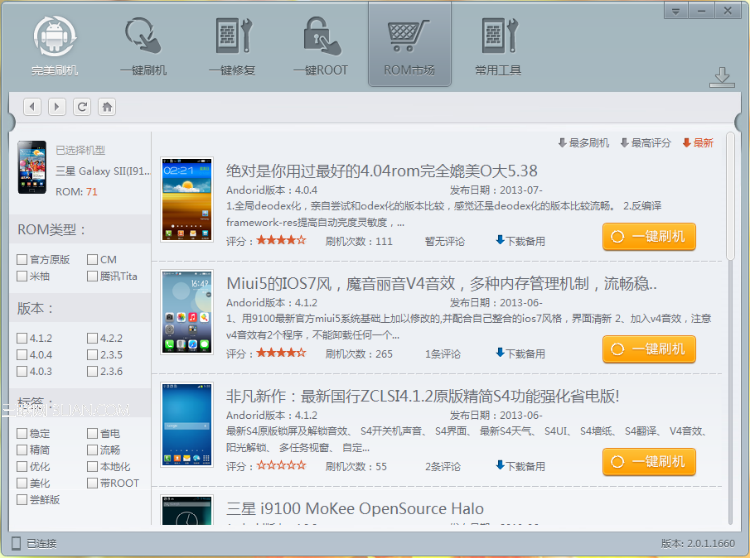Check the 腾讯Tita ROM type box
The height and width of the screenshot is (558, 750).
(92, 276)
